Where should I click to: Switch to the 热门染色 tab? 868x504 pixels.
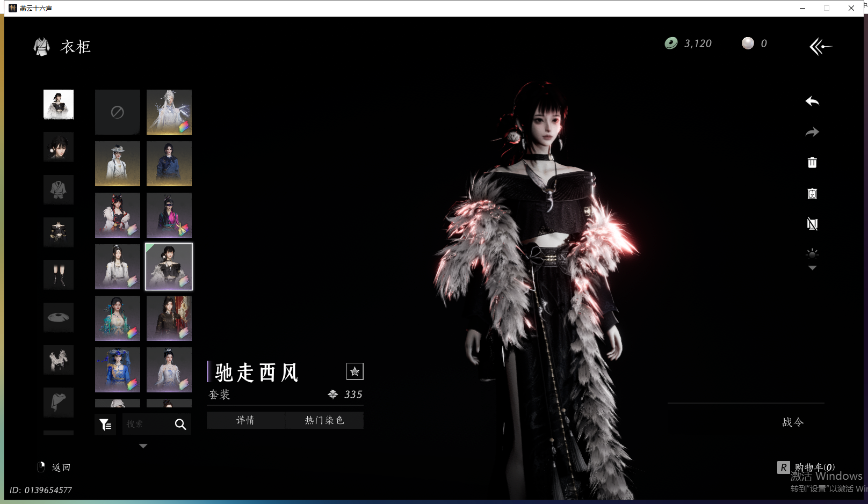coord(324,420)
